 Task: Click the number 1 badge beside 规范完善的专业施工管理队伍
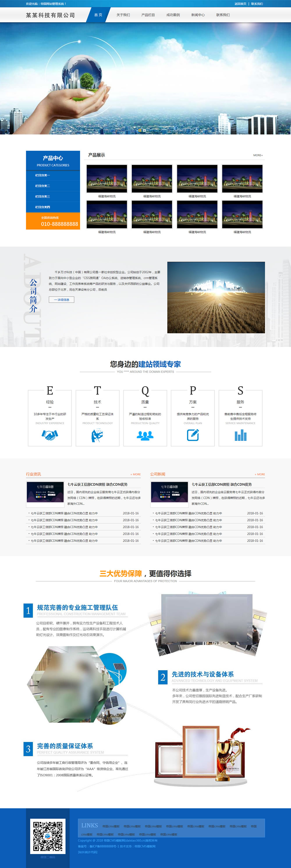point(28,610)
